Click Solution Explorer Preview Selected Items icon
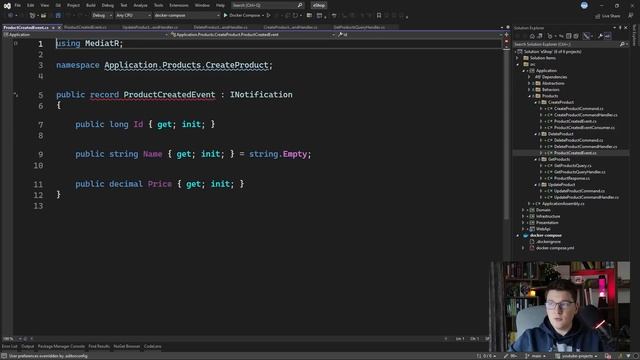 [608, 36]
